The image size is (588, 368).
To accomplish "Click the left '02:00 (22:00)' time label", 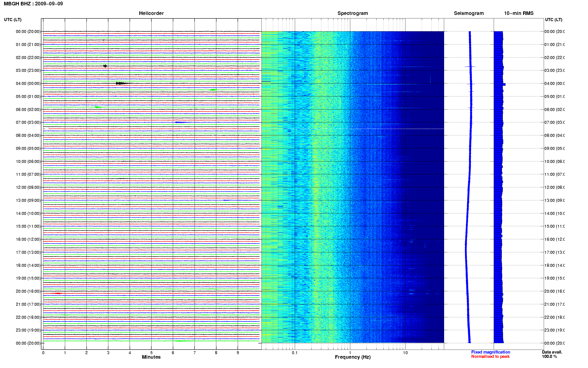I will click(28, 58).
